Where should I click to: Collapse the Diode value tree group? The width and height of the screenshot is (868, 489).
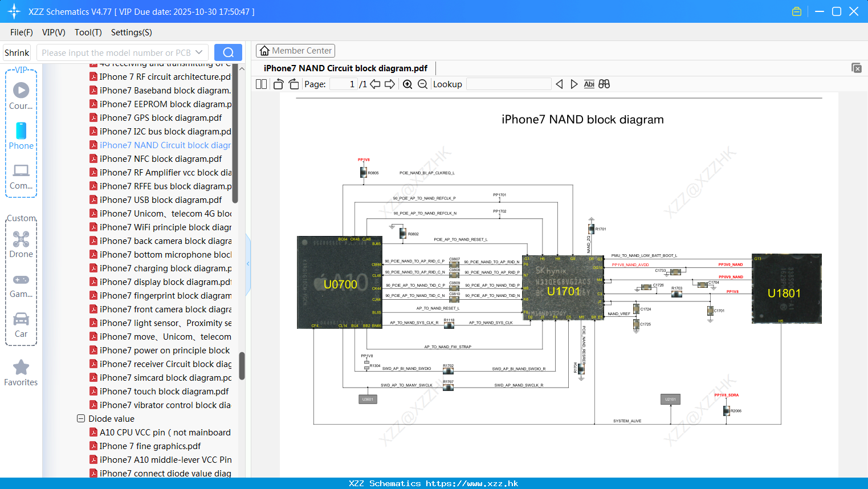coord(81,418)
